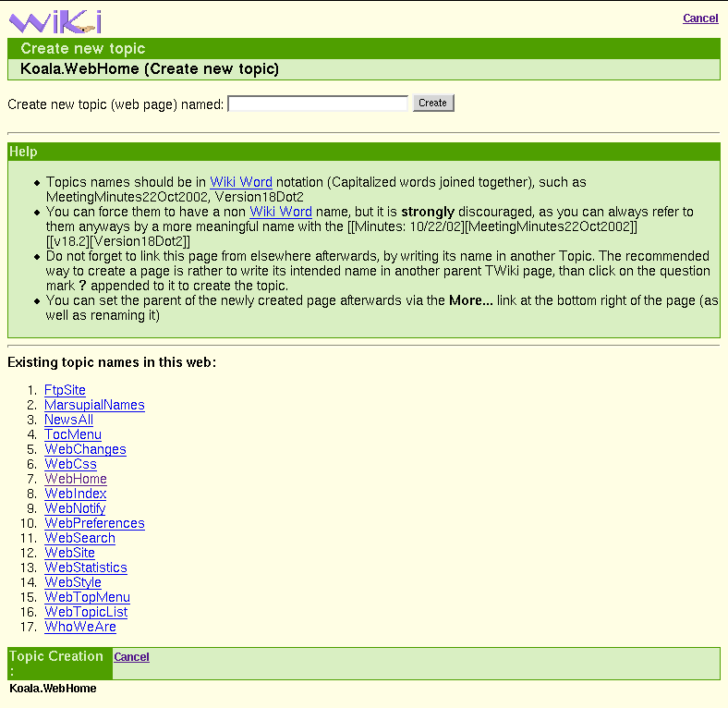
Task: View the WebChanges topic
Action: pos(85,449)
